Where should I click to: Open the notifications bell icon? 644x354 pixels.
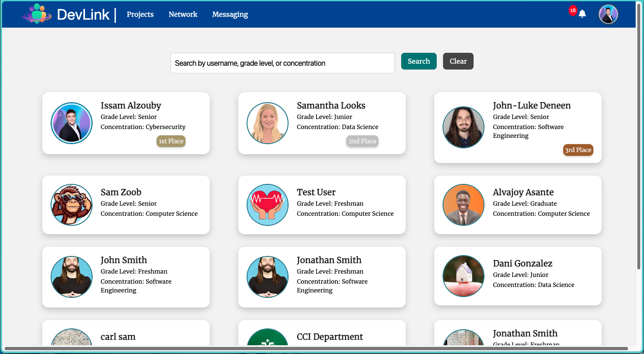click(582, 14)
